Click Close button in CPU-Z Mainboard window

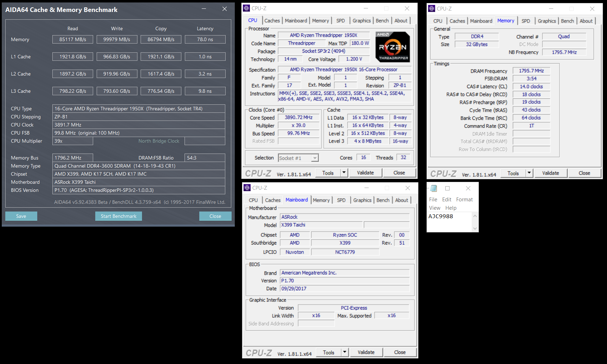tap(400, 352)
